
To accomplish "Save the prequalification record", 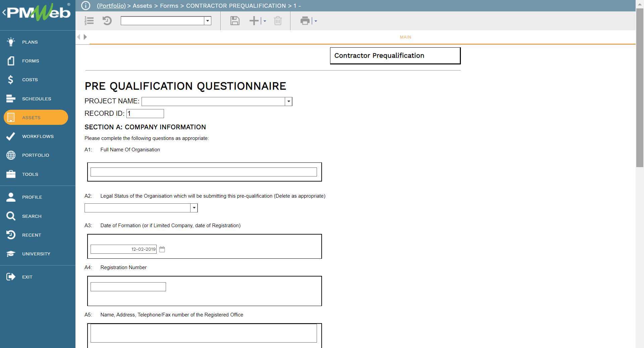I will (235, 21).
